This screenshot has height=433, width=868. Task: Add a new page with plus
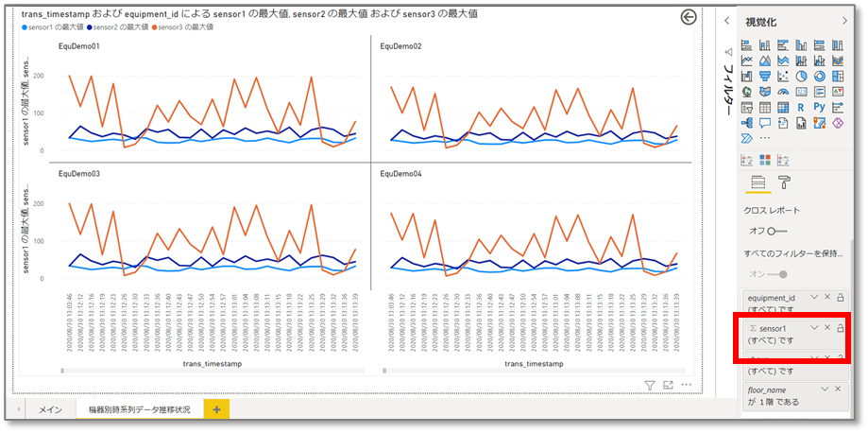pos(216,409)
